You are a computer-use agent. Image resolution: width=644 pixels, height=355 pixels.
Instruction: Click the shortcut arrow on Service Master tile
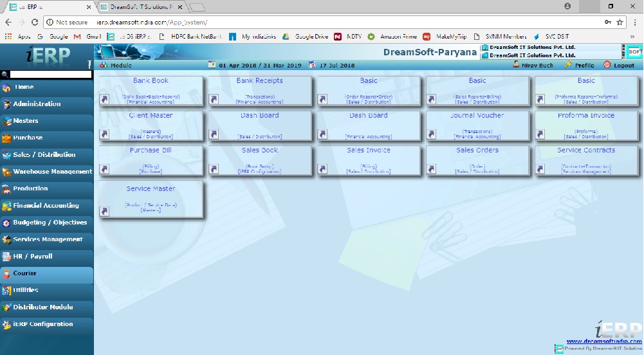click(105, 211)
